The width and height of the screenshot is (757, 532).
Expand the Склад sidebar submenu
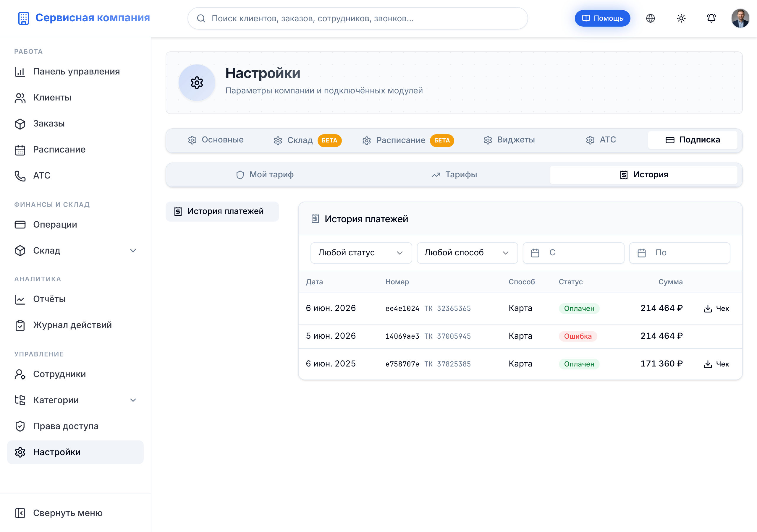(x=133, y=251)
